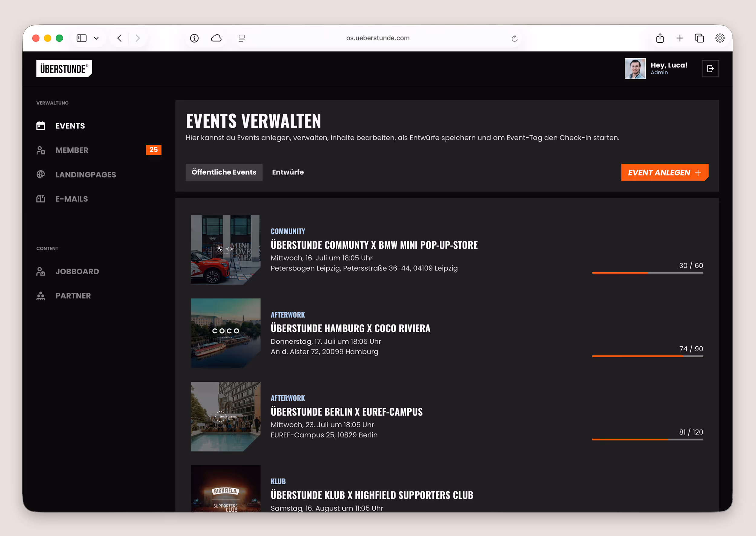This screenshot has height=536, width=756.
Task: Click 'An d. Alster 72, 20099 Hamburg'
Action: pyautogui.click(x=324, y=351)
